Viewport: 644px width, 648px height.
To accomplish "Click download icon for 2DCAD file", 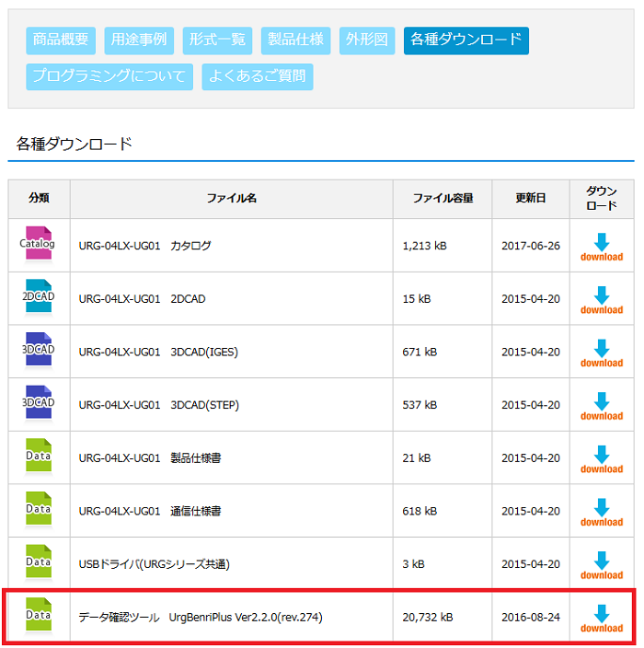I will pos(602,300).
